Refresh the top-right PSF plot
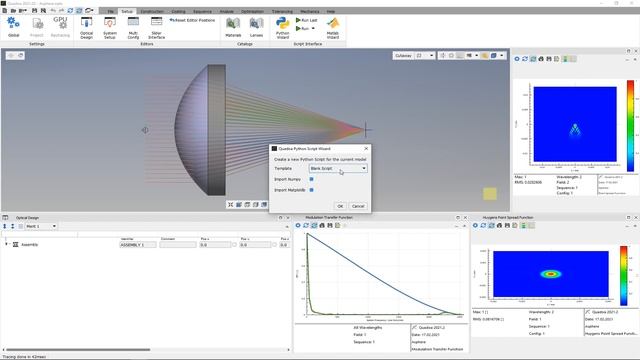The width and height of the screenshot is (640, 360). coord(525,59)
